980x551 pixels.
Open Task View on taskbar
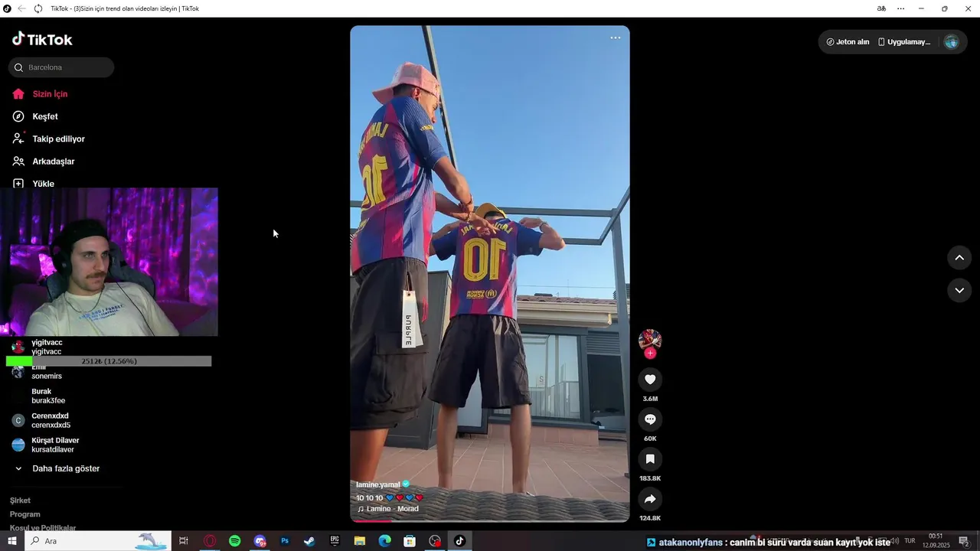click(184, 541)
